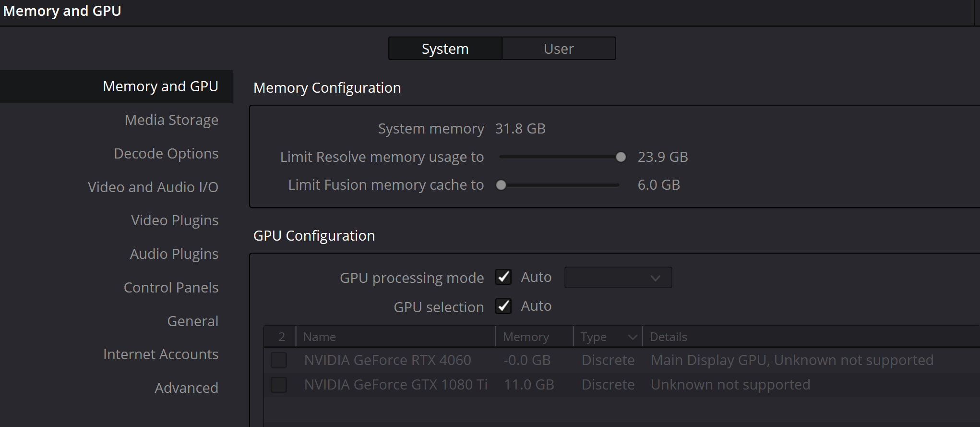
Task: Open the GPU processing mode dropdown
Action: click(618, 278)
